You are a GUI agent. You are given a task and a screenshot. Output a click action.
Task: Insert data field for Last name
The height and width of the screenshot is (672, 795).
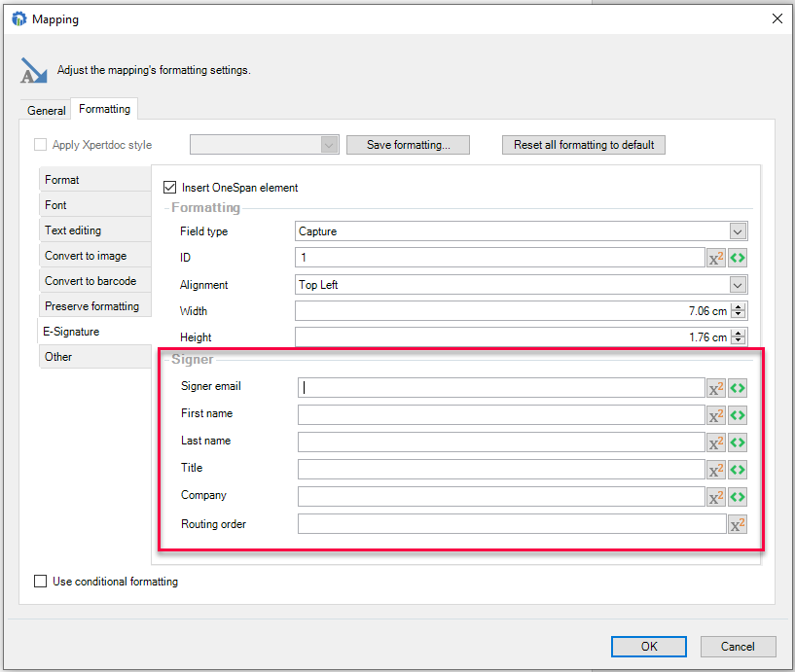point(738,442)
